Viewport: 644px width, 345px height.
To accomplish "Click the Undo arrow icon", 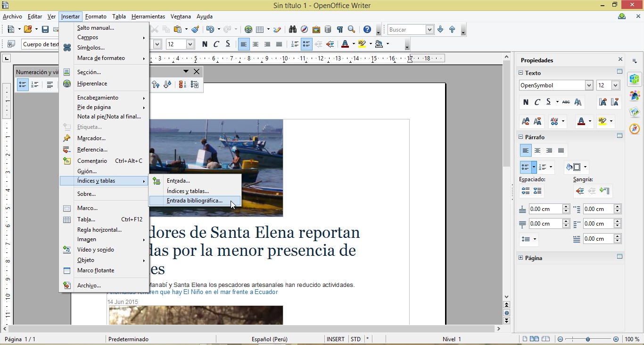I will point(210,29).
